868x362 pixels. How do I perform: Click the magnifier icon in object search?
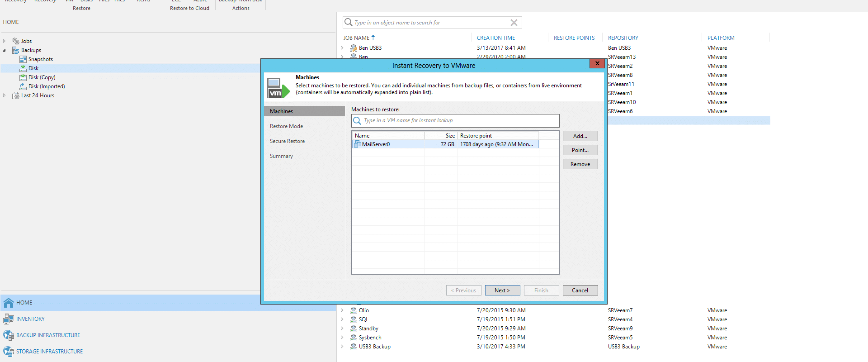coord(348,22)
